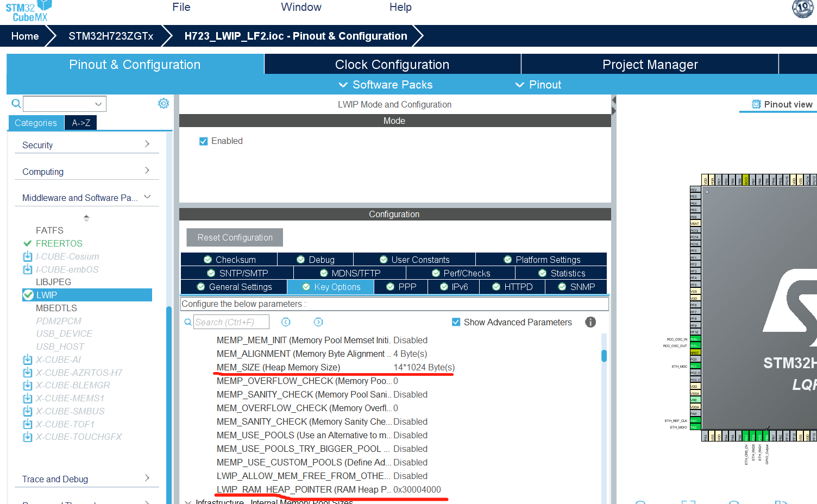The width and height of the screenshot is (817, 504).
Task: Click the STM32CubeMX logo icon
Action: [29, 11]
